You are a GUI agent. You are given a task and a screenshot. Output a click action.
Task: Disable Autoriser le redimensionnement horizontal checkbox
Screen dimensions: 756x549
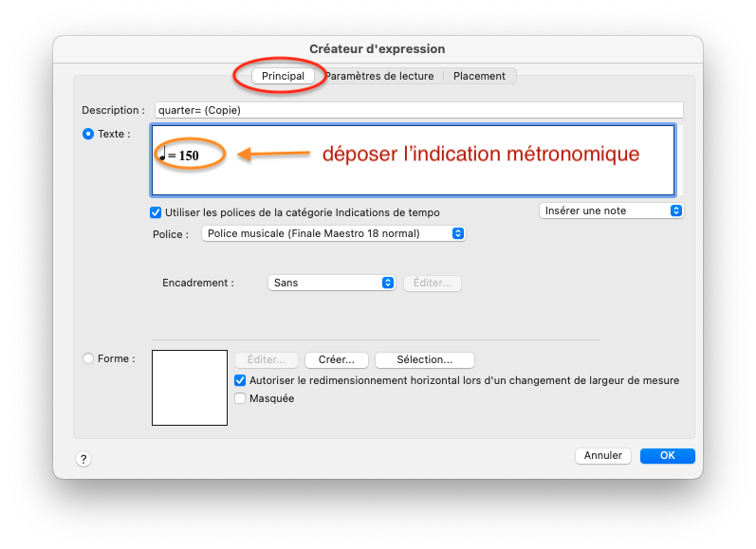point(240,380)
